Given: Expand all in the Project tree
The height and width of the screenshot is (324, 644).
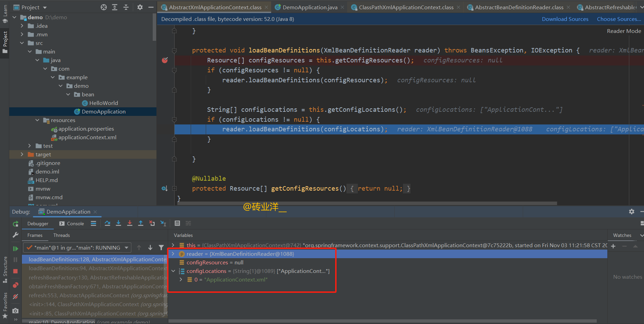Looking at the screenshot, I should click(115, 7).
